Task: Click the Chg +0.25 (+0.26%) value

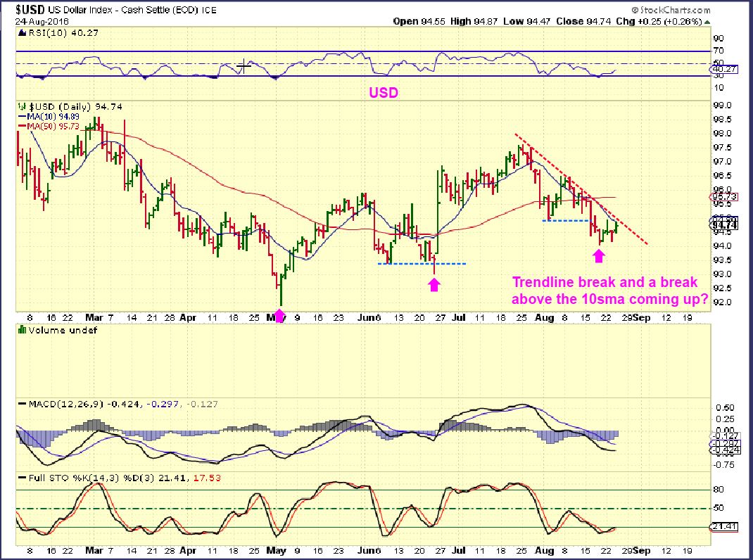Action: coord(659,22)
